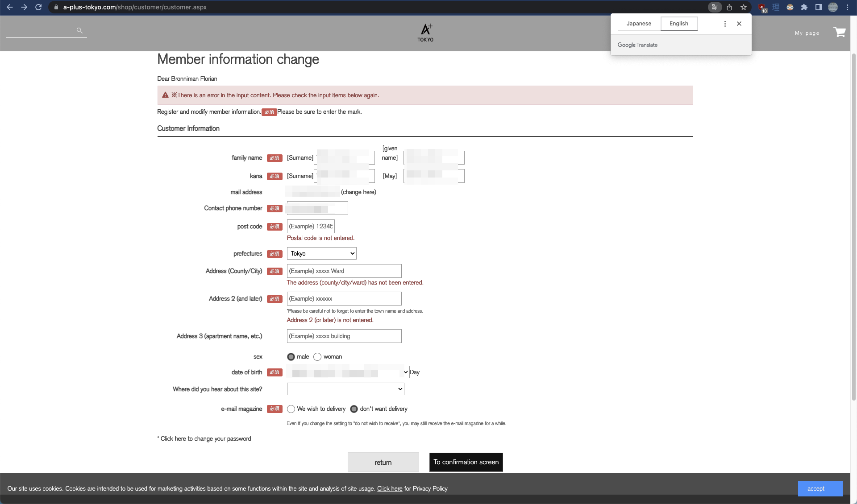Switch translation to Japanese tab
This screenshot has width=857, height=504.
click(639, 24)
